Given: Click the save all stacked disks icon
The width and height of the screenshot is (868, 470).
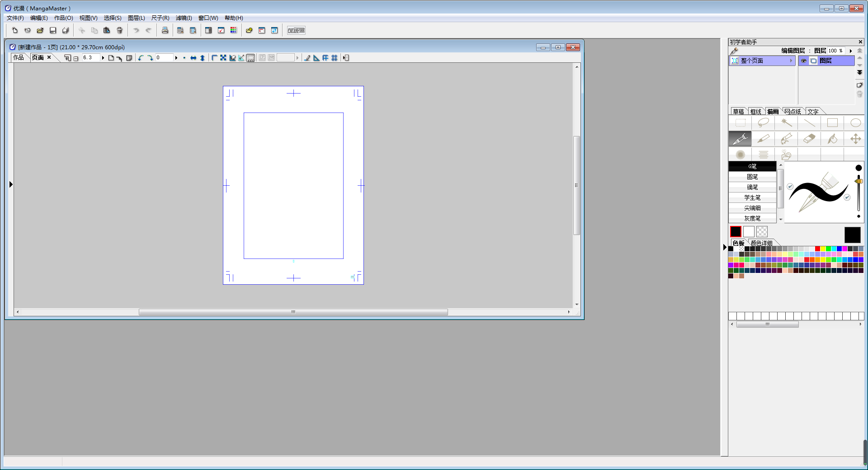Looking at the screenshot, I should point(66,30).
